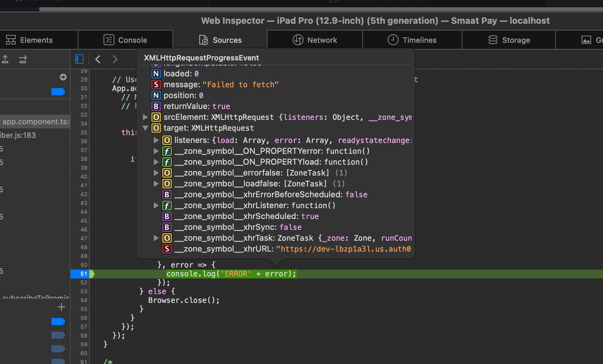Viewport: 603px width, 364px height.
Task: Click the step debugger icon with arrow over lines
Action: pyautogui.click(x=23, y=59)
